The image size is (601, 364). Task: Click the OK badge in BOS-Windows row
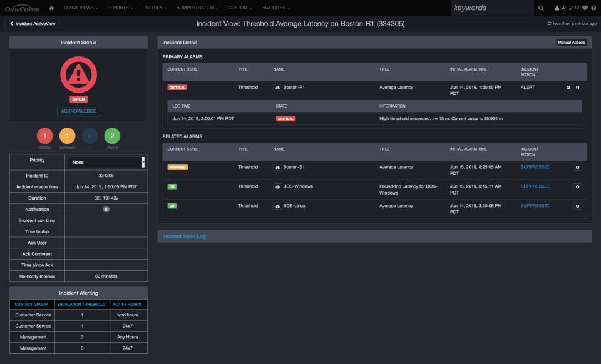point(172,187)
